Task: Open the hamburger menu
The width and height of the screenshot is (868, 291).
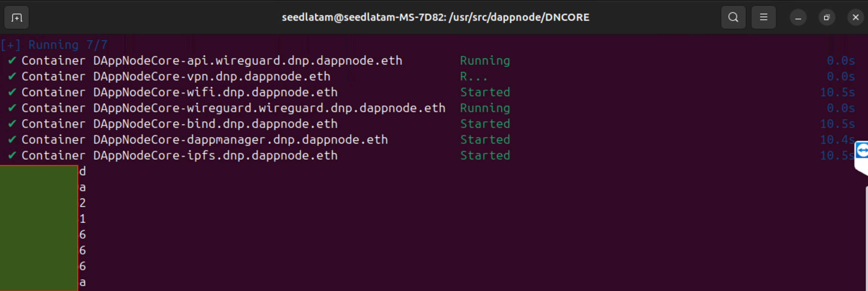Action: (763, 17)
